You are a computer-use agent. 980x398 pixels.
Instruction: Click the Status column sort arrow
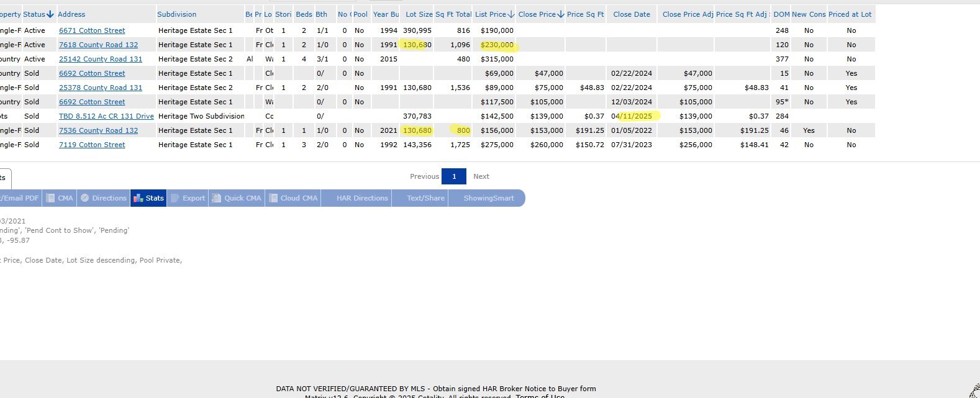(50, 14)
